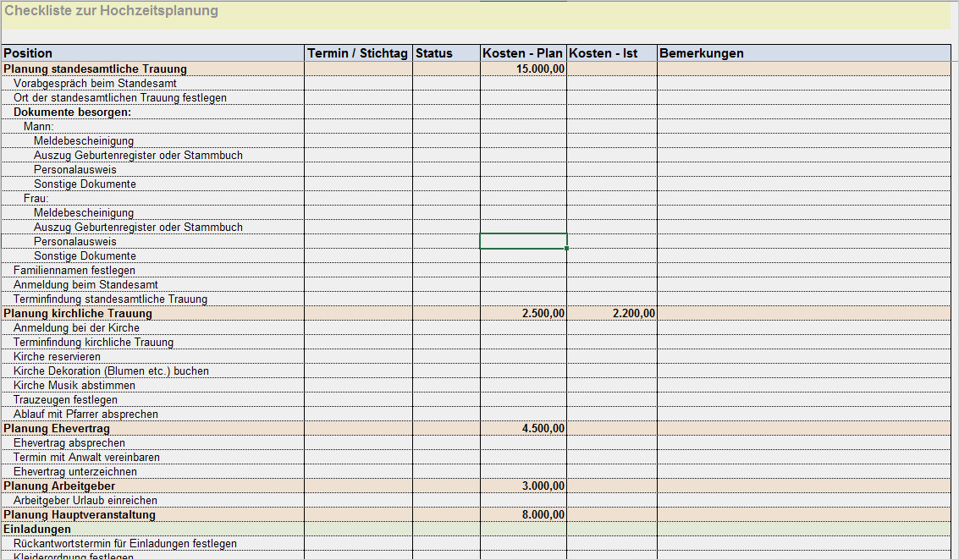Select the green 'Einladungen' section row
Screen dimensions: 959x560
pyautogui.click(x=477, y=529)
